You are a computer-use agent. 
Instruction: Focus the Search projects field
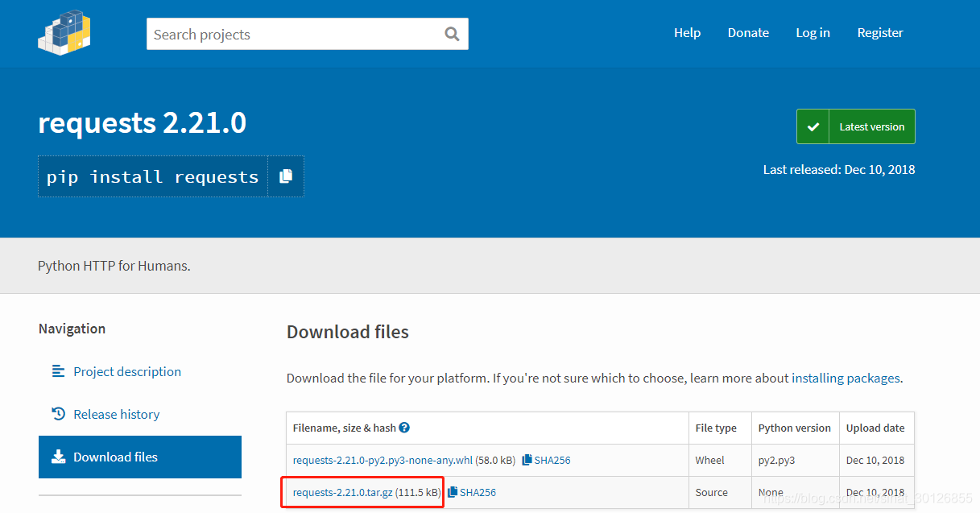[x=308, y=34]
